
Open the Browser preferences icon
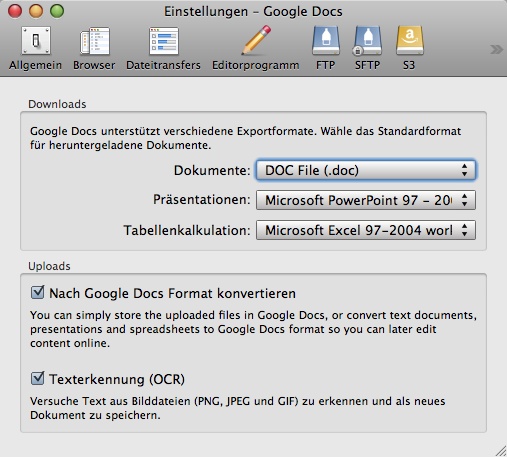point(94,41)
